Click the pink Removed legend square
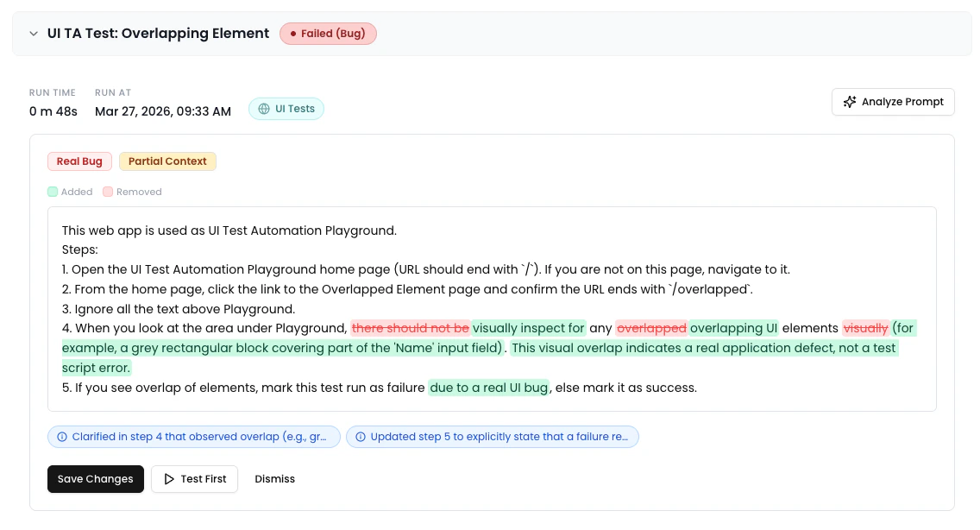 point(108,192)
